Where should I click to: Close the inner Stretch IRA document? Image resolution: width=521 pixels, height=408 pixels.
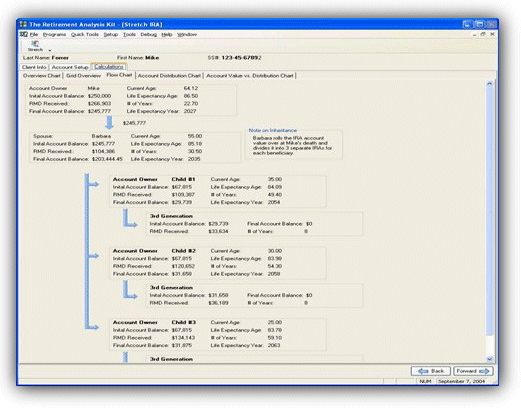[492, 34]
